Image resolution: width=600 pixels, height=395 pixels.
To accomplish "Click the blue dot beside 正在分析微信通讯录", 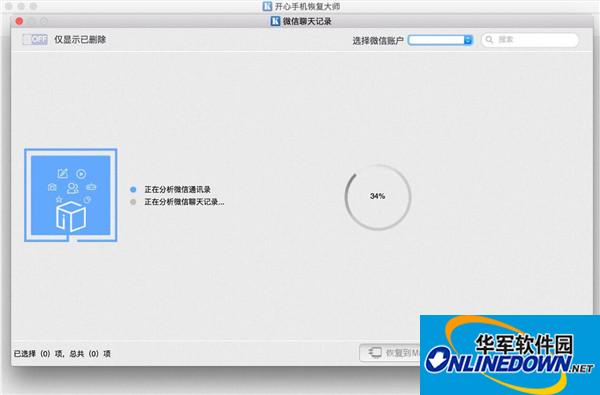I will coord(133,189).
